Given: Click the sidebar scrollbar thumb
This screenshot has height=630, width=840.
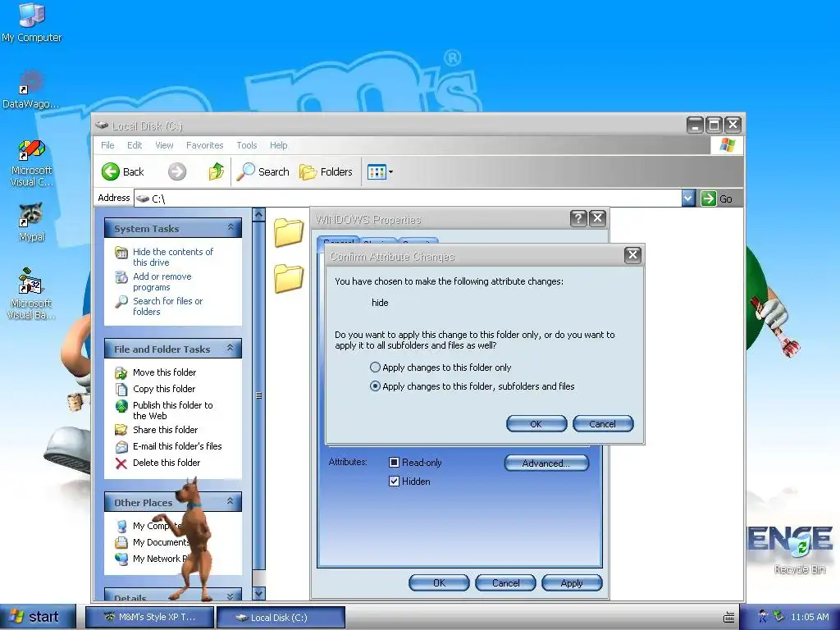Looking at the screenshot, I should [x=258, y=396].
